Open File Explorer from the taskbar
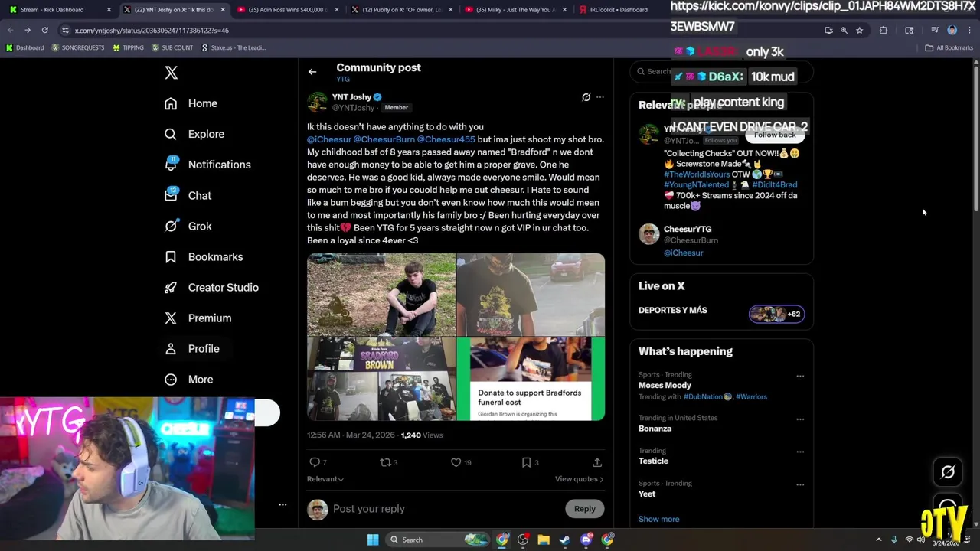This screenshot has width=980, height=551. pyautogui.click(x=544, y=540)
